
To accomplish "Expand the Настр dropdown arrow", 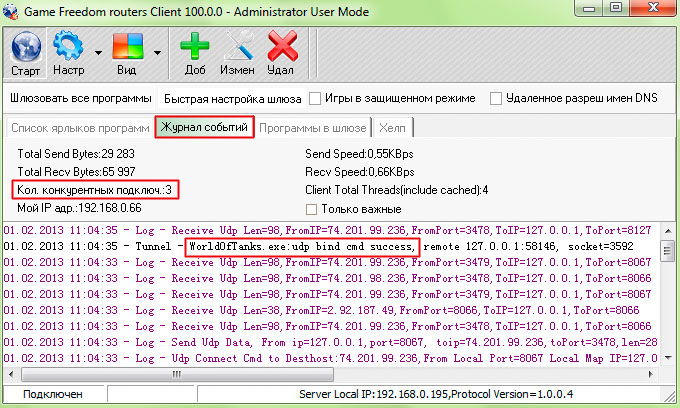I will coord(98,53).
